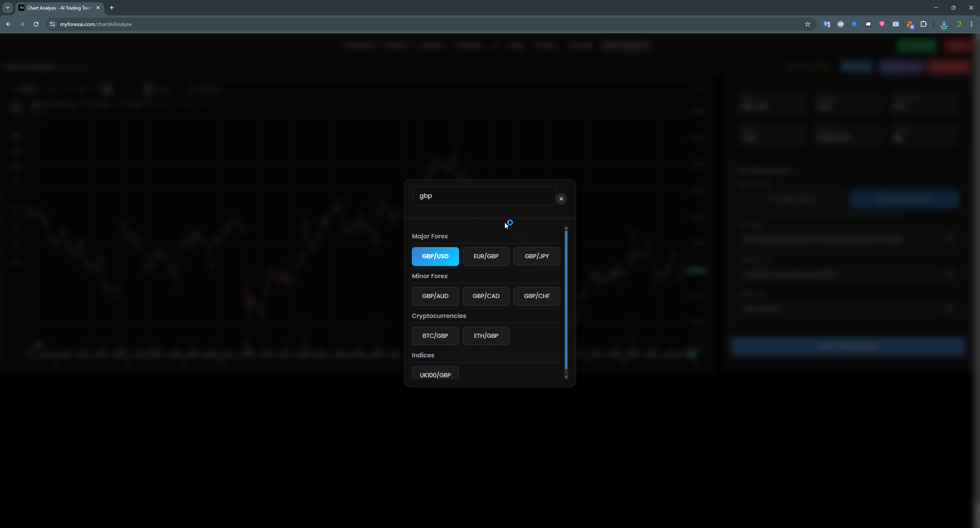Bookmark this page with the star icon

tap(808, 24)
